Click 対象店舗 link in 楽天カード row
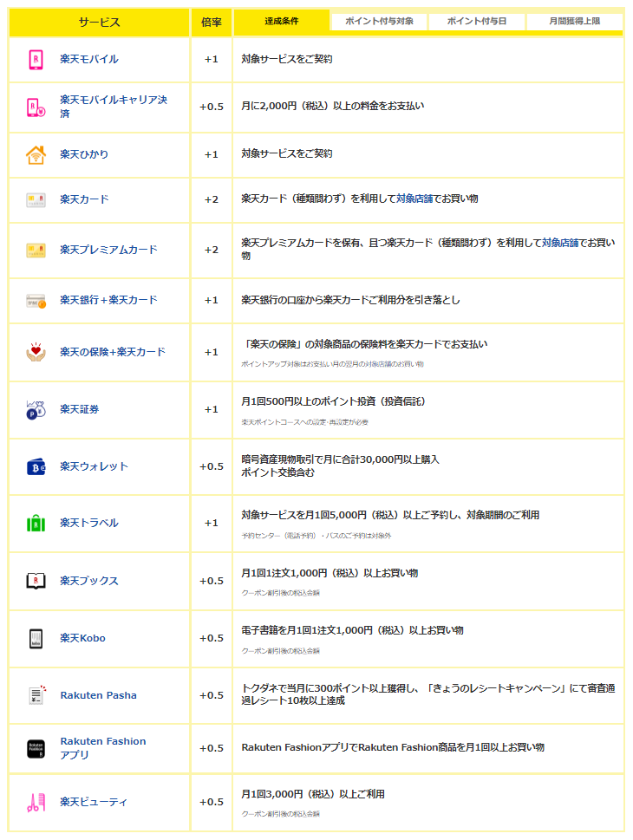 click(414, 199)
